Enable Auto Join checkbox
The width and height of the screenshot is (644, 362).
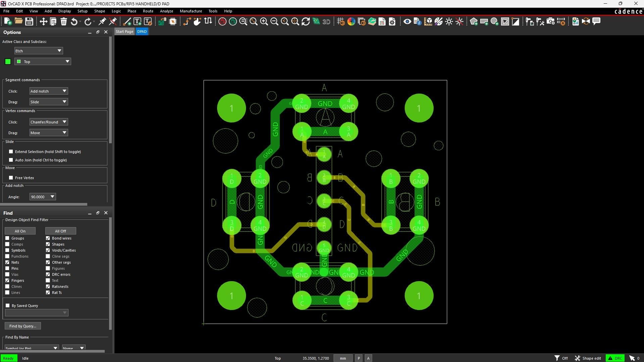[11, 160]
